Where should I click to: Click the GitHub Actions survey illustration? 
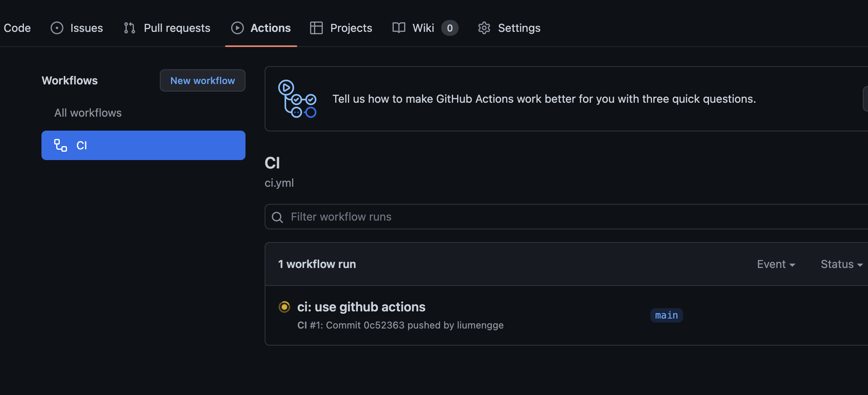tap(297, 99)
